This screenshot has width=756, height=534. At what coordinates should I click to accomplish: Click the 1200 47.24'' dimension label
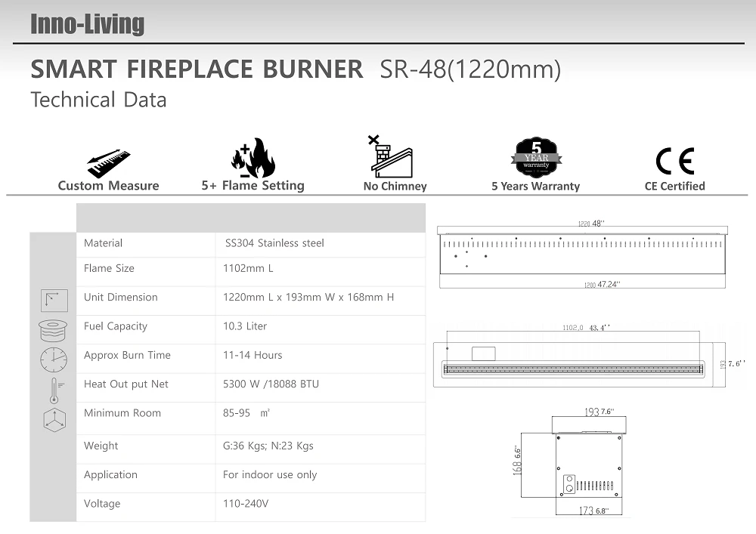[602, 284]
